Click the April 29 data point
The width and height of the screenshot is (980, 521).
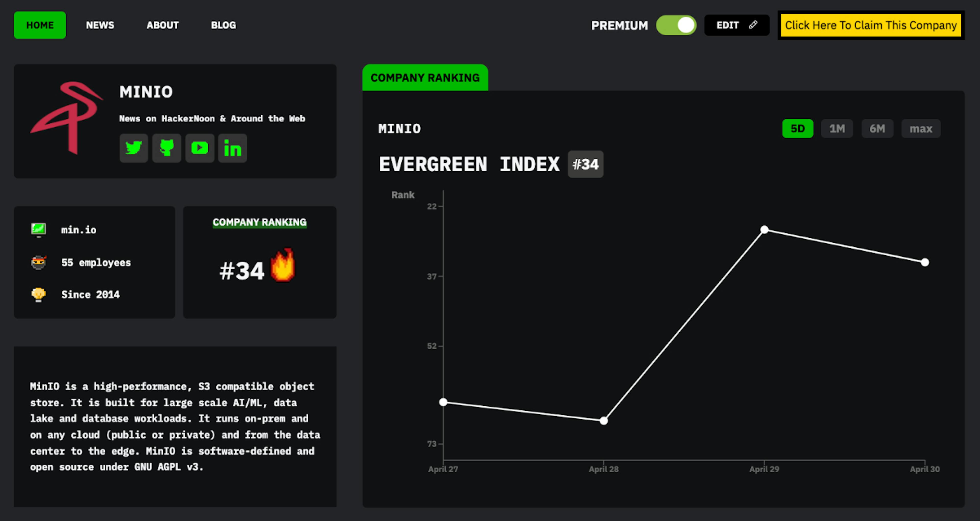764,229
